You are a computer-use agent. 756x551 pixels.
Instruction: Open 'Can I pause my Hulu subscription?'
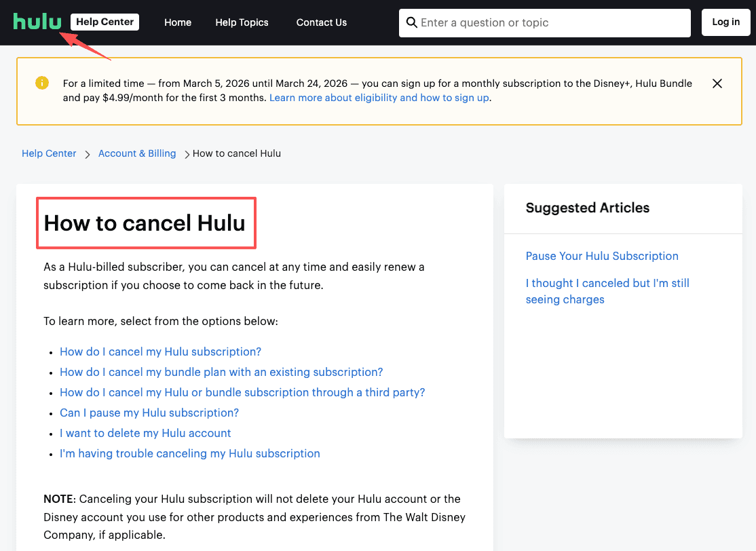click(x=149, y=413)
